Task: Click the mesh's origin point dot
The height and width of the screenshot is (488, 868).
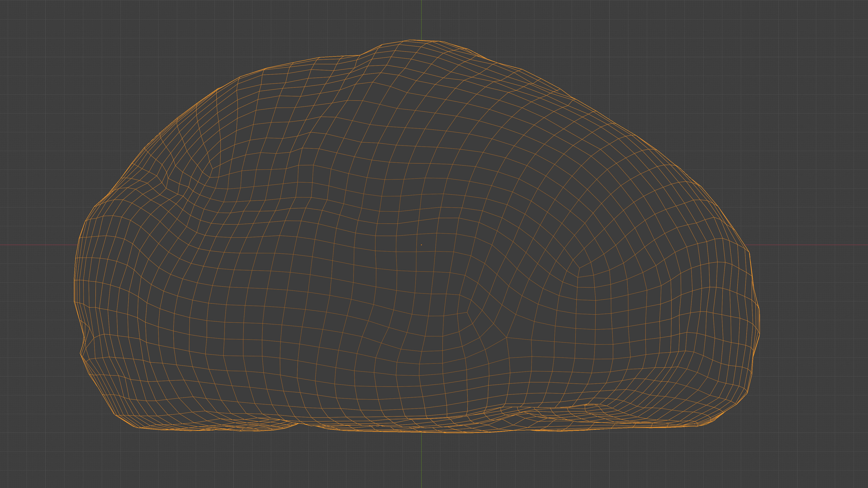Action: pyautogui.click(x=421, y=245)
